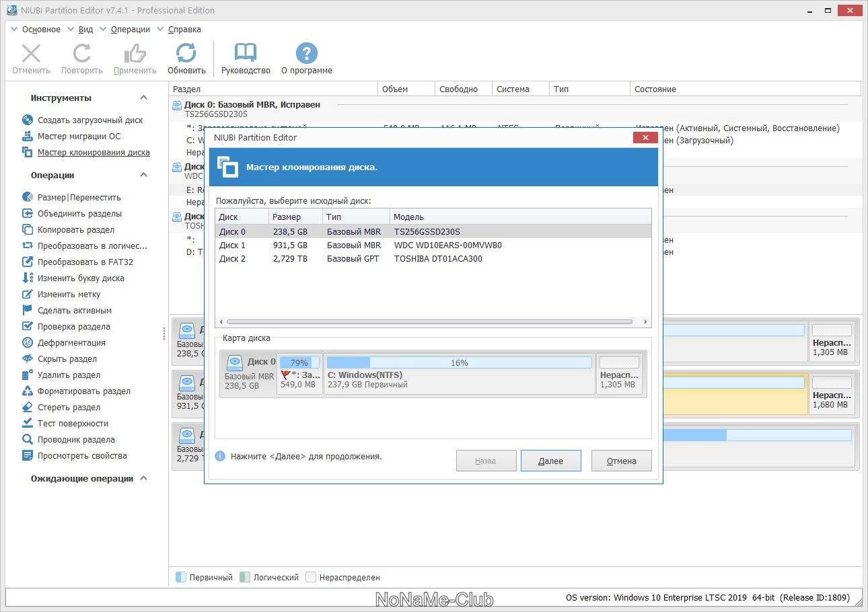
Task: Launch Мастер миграции ОС
Action: pos(79,137)
